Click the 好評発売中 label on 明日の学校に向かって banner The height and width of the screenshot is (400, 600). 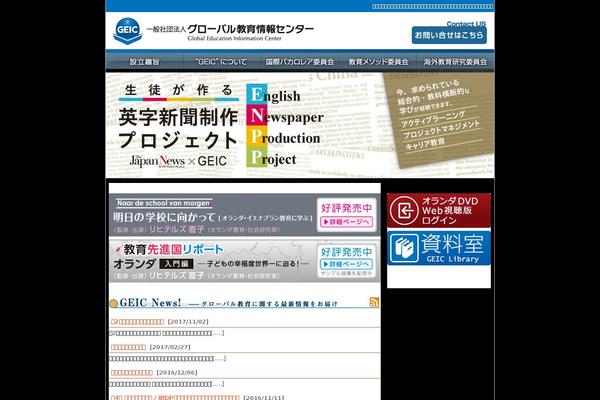(346, 208)
